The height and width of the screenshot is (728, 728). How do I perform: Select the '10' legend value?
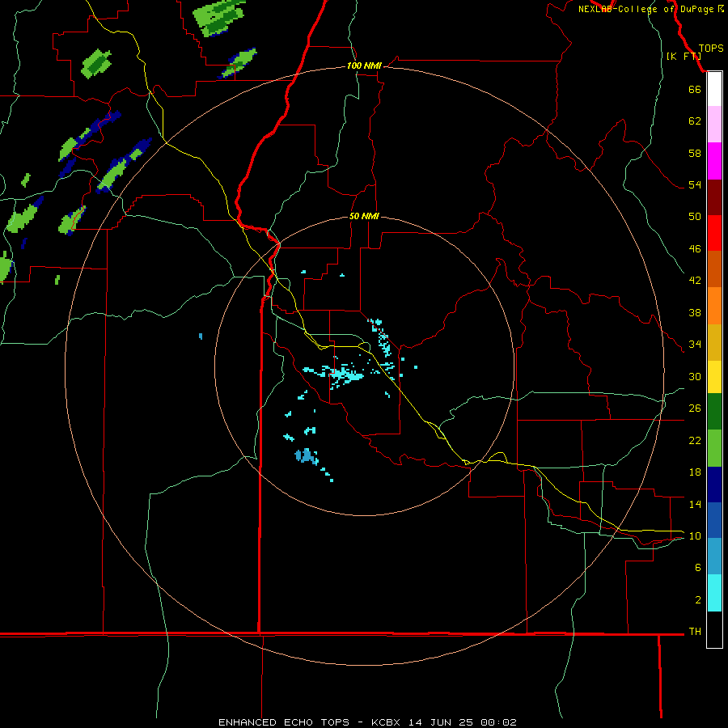[695, 535]
